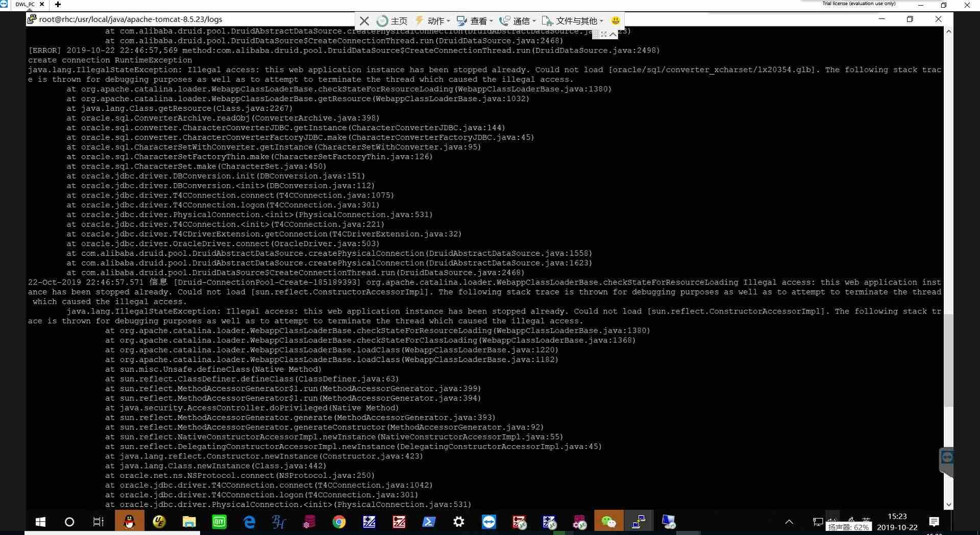
Task: Open the magenta gear-badge taskbar icon
Action: [x=579, y=522]
